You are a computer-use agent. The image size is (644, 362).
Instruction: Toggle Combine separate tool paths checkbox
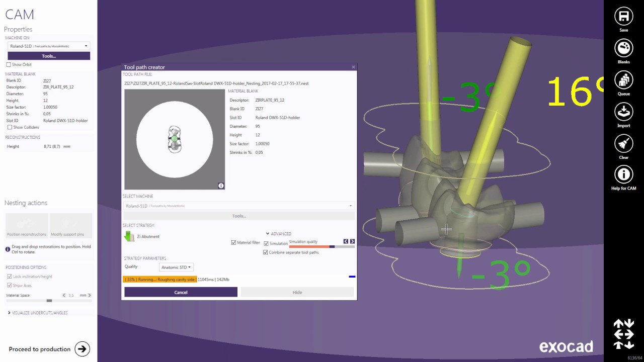click(266, 252)
